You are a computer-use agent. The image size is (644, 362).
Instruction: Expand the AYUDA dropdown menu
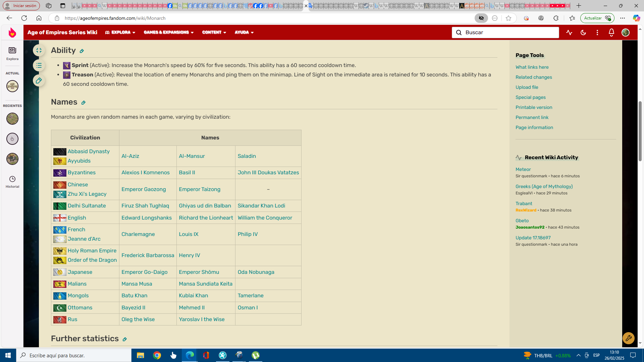point(244,33)
